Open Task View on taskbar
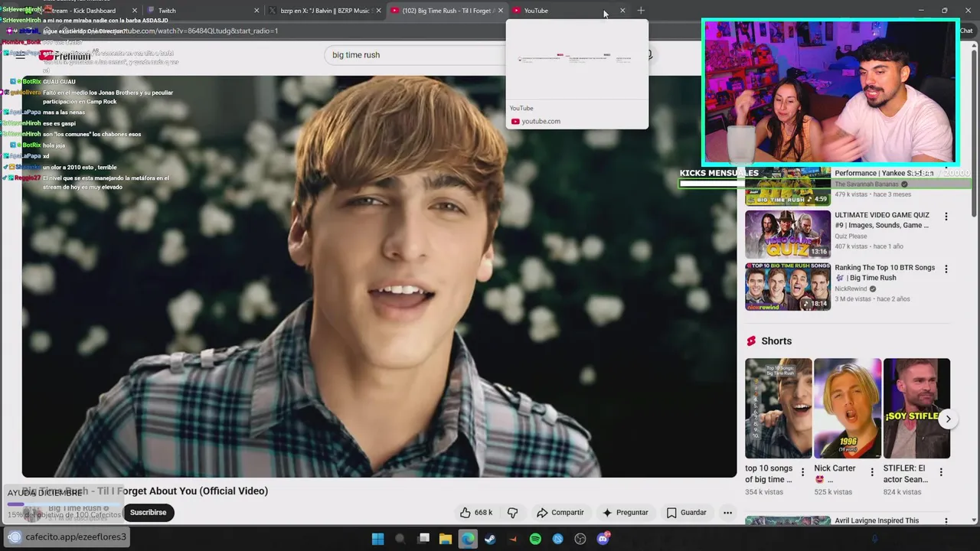Viewport: 980px width, 551px height. (423, 539)
